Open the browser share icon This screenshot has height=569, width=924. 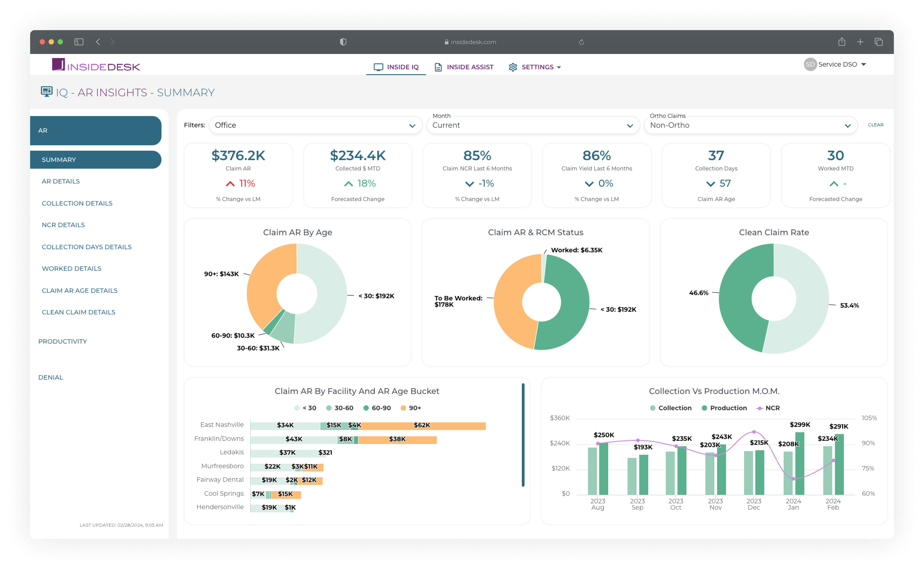pos(842,41)
